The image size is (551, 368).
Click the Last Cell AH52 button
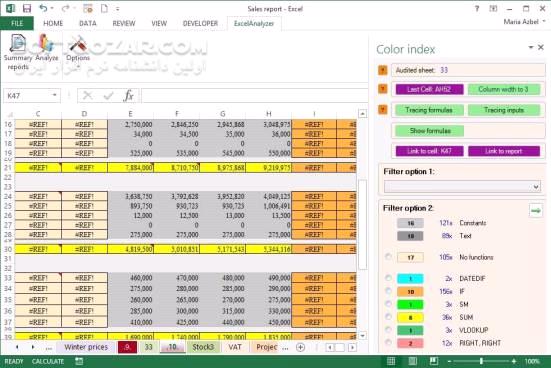[429, 89]
